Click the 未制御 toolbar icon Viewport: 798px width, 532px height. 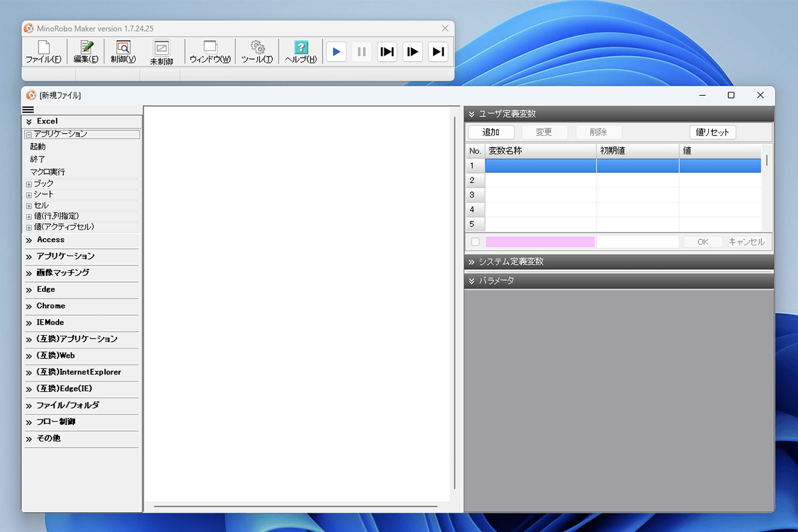[162, 52]
